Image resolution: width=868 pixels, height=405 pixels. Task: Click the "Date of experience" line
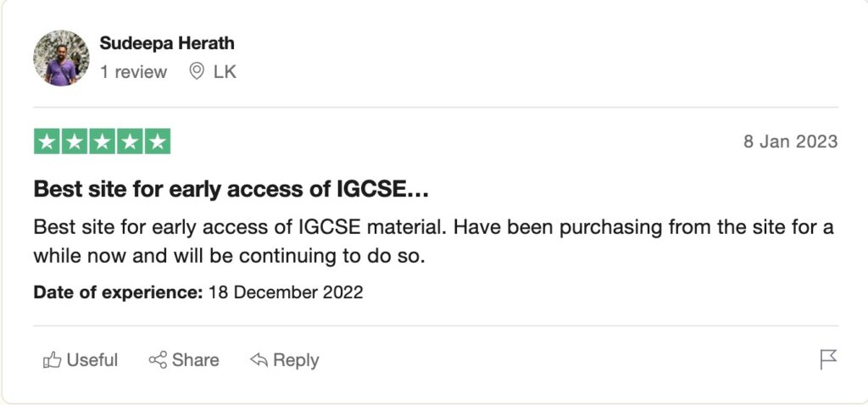tap(198, 293)
